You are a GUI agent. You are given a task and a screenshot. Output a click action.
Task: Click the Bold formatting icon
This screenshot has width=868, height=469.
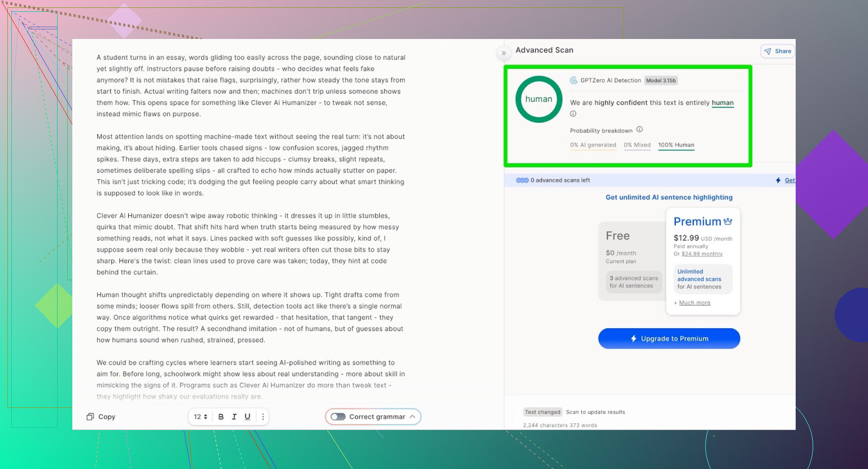pos(221,417)
